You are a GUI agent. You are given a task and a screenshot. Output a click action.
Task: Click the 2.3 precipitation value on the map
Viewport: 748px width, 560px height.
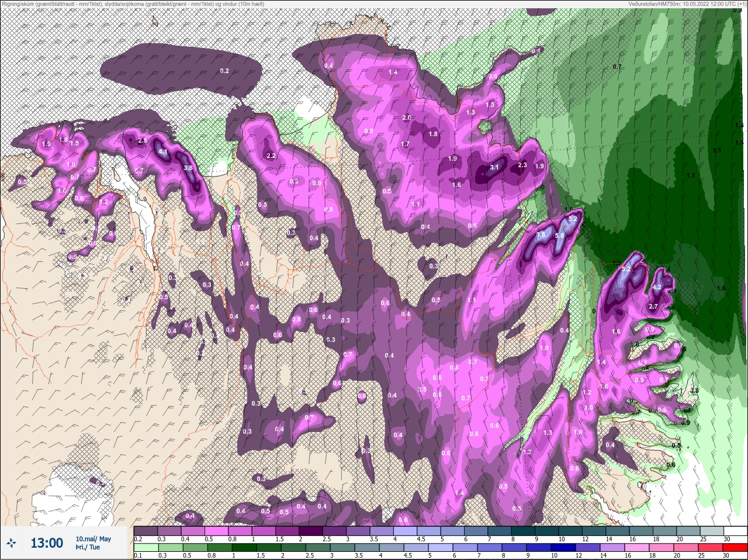tap(522, 165)
